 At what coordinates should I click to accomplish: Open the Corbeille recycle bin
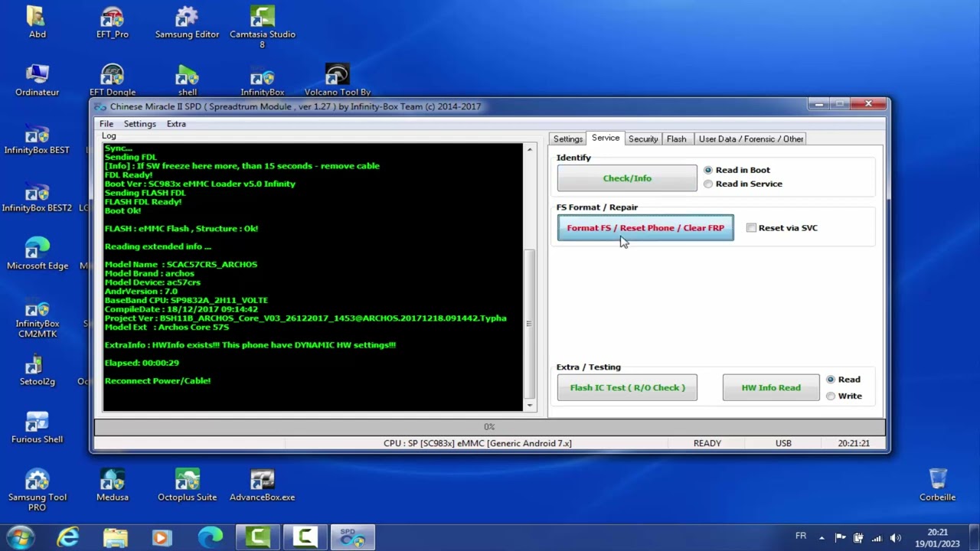pyautogui.click(x=937, y=485)
